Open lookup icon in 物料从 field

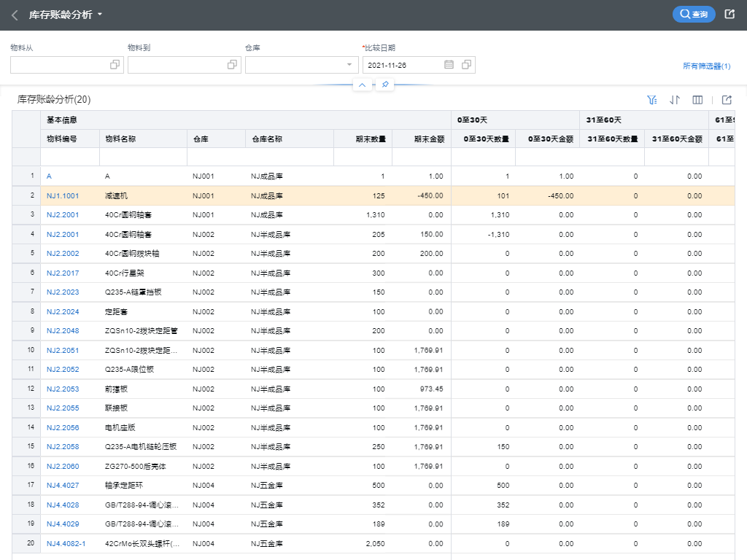(115, 65)
